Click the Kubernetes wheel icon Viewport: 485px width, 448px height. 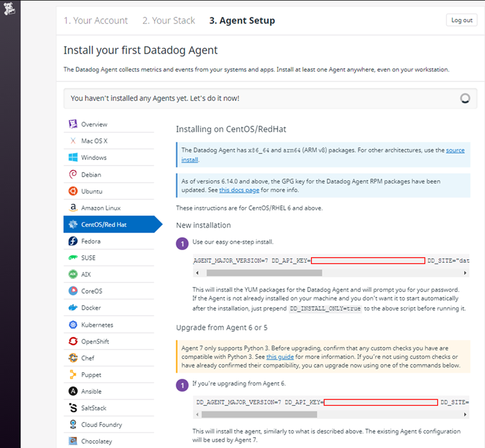tap(73, 325)
